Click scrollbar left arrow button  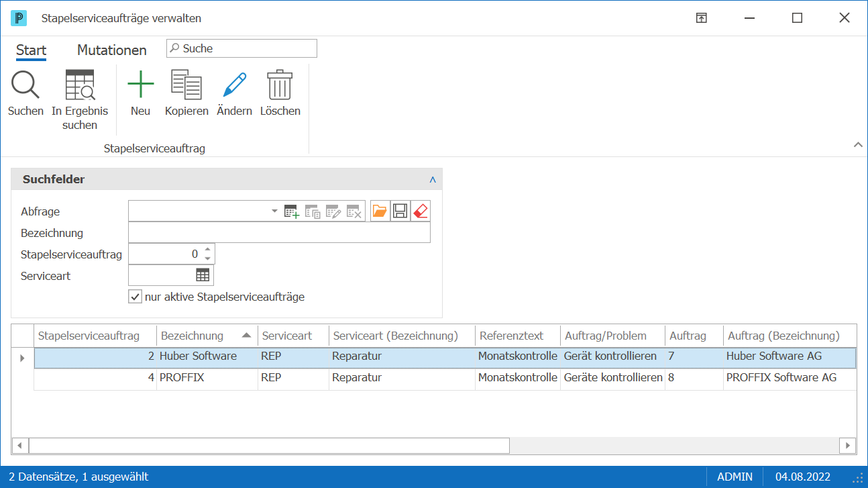tap(20, 445)
